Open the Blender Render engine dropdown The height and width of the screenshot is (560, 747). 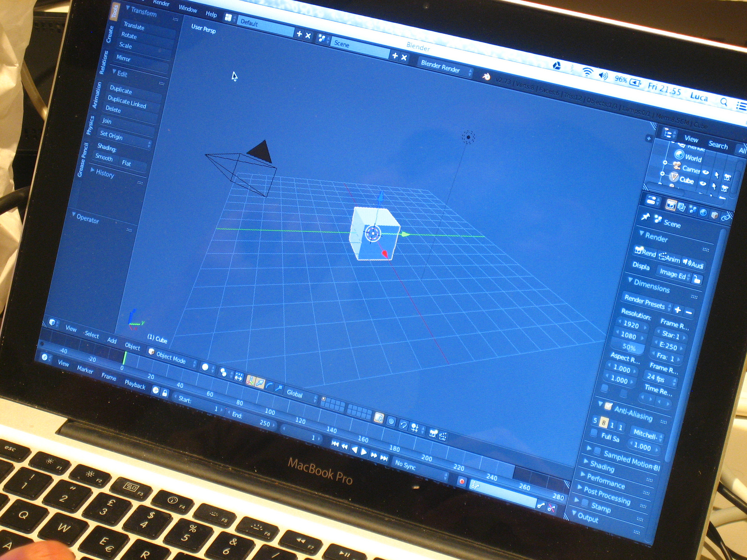(x=445, y=68)
